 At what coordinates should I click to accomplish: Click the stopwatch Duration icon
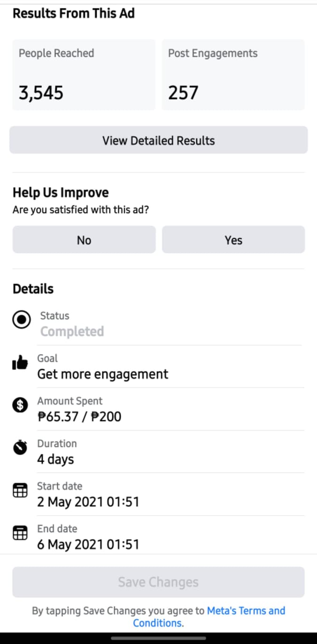coord(20,448)
